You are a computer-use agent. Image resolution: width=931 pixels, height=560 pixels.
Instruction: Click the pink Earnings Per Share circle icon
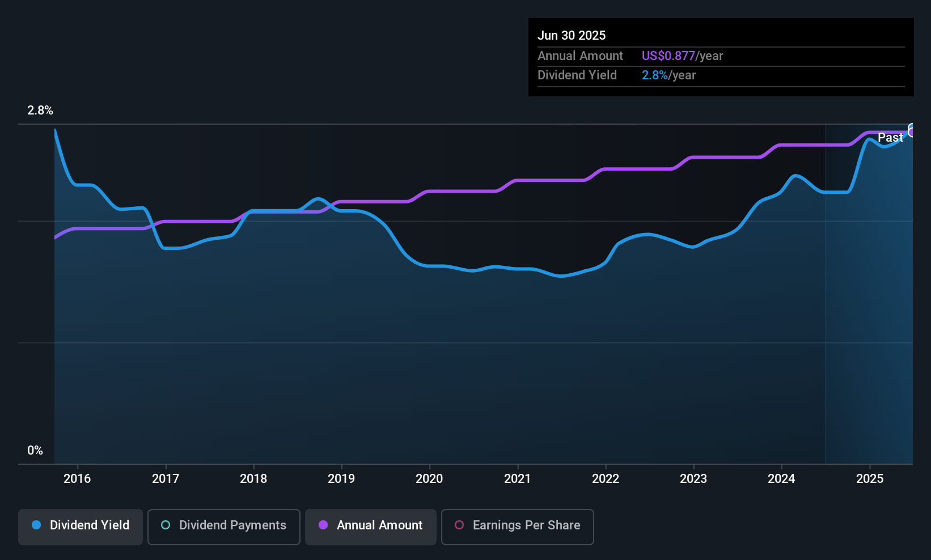pos(459,525)
